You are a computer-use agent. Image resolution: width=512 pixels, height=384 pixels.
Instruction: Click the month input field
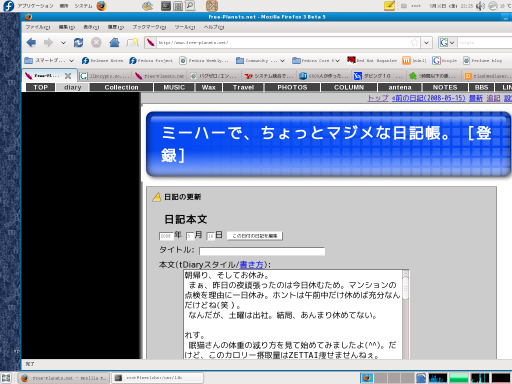(x=190, y=236)
